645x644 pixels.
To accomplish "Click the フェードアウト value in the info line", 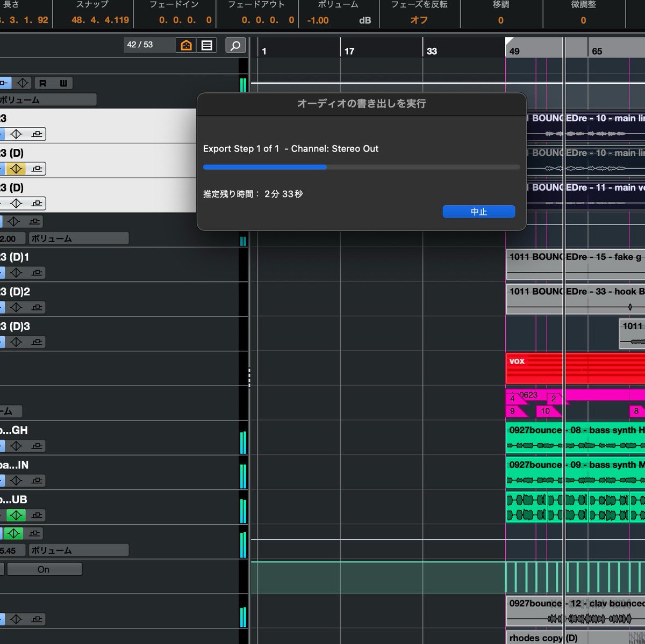I will (268, 20).
